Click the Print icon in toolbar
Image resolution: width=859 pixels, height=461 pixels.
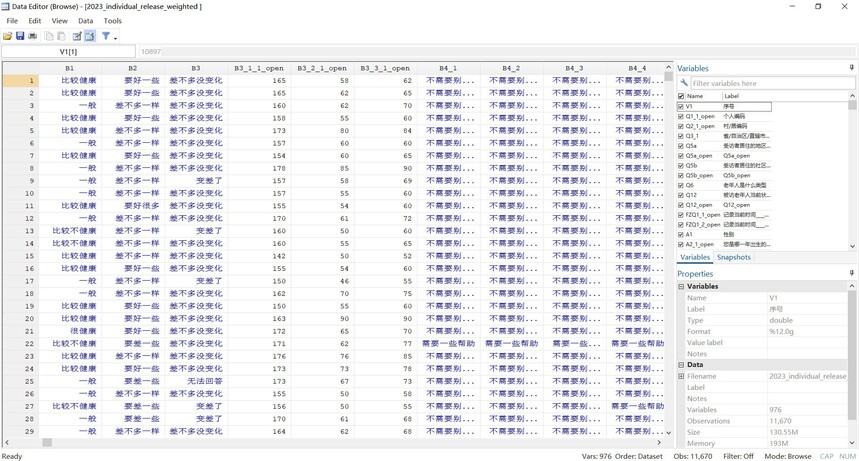point(32,37)
